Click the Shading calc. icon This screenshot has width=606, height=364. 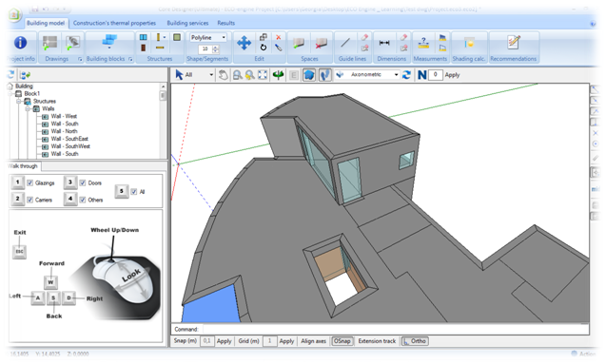click(469, 43)
